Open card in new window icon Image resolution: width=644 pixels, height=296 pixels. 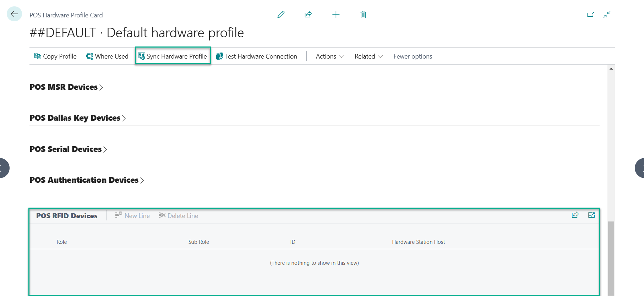[590, 15]
